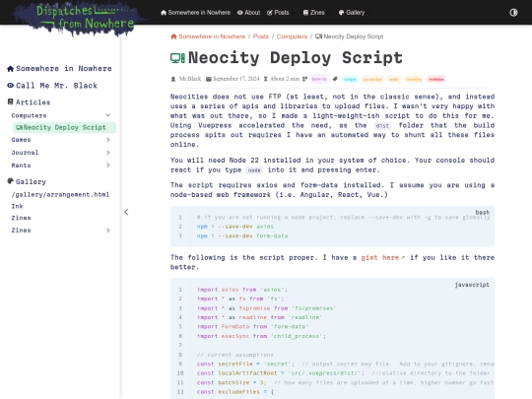Click the Articles book icon
The height and width of the screenshot is (399, 532).
point(11,101)
